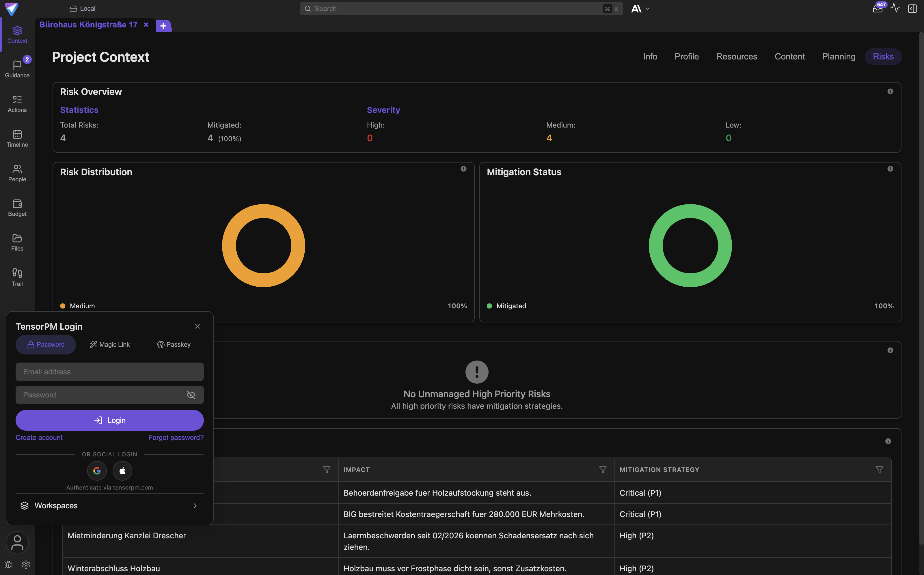Choose Password login method
Image resolution: width=924 pixels, height=575 pixels.
(x=46, y=345)
